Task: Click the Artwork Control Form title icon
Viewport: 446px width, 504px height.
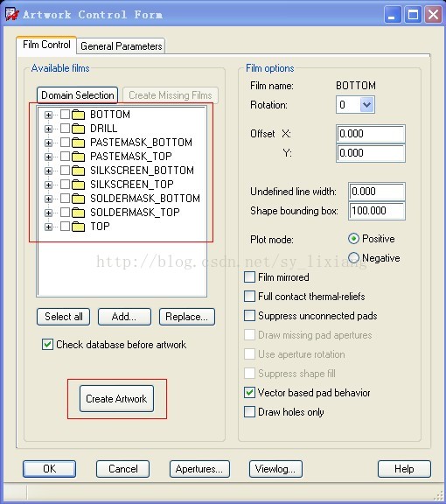Action: coord(12,15)
